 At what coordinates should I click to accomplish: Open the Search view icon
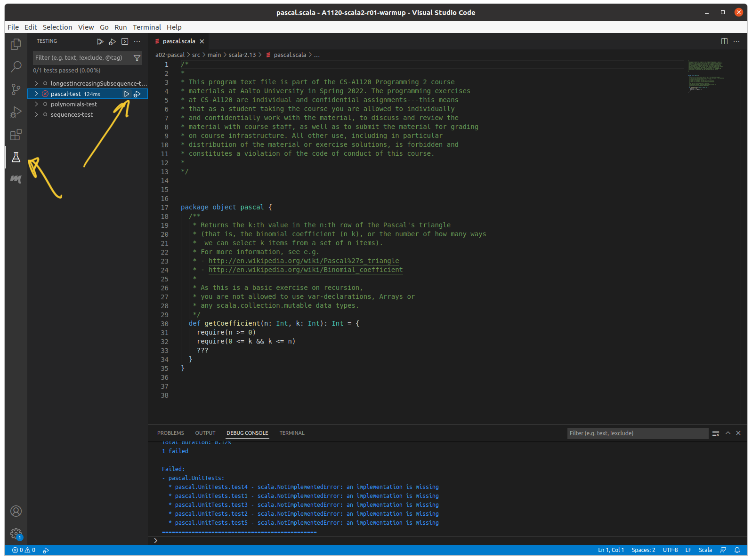click(16, 66)
